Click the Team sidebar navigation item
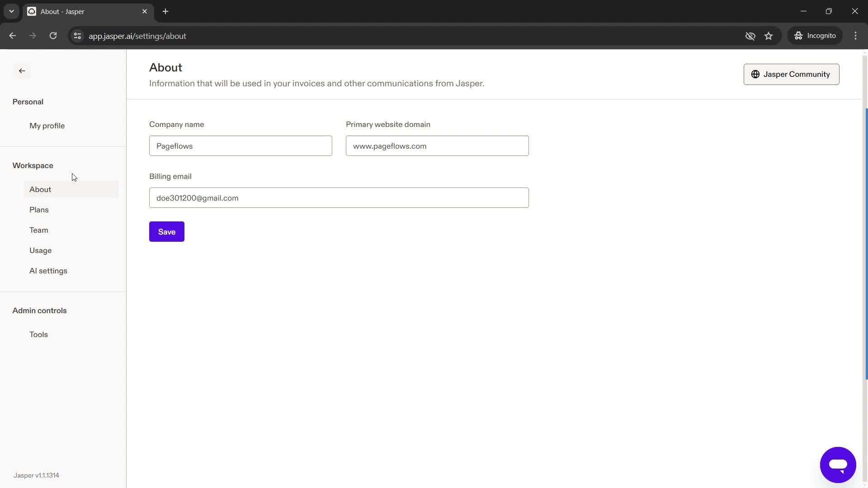 click(x=39, y=230)
